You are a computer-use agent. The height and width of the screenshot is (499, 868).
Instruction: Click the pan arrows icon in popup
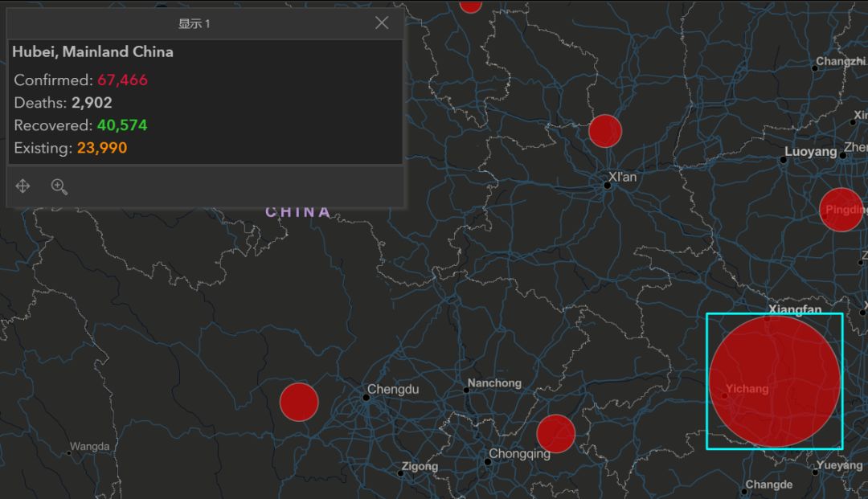point(23,186)
